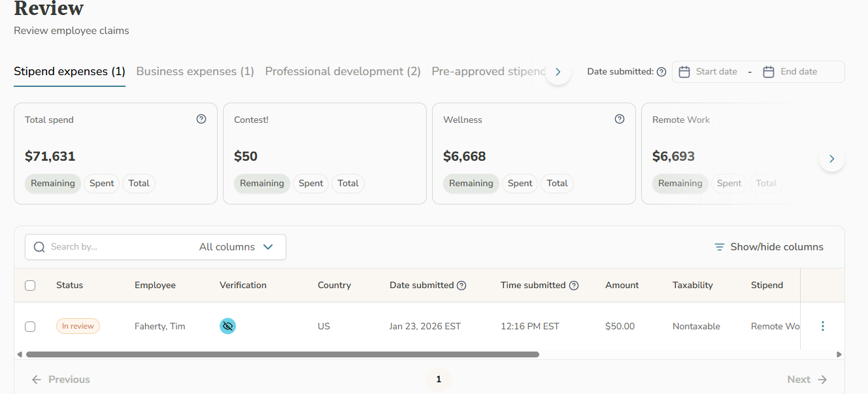
Task: Click the Next arrow icon in pagination
Action: pyautogui.click(x=822, y=380)
